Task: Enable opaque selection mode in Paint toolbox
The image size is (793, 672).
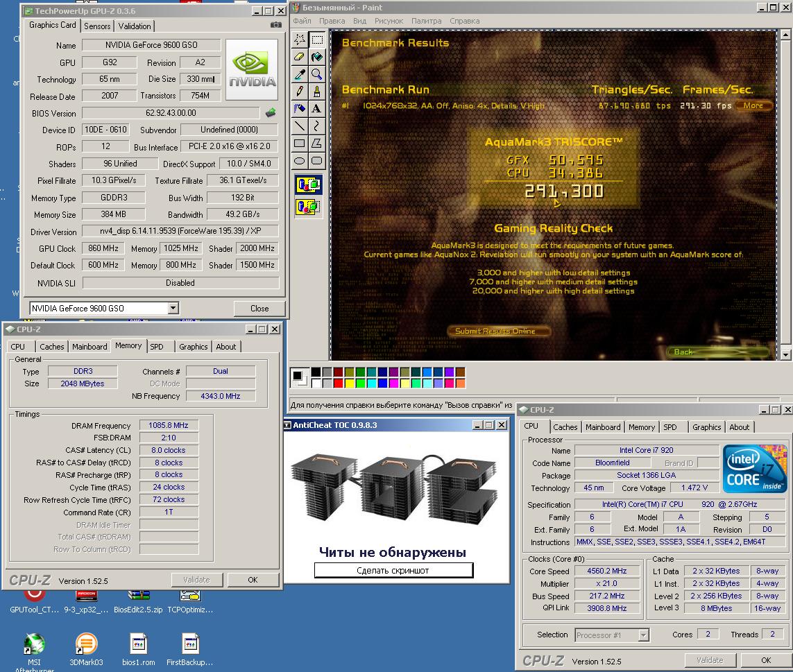Action: pyautogui.click(x=309, y=185)
